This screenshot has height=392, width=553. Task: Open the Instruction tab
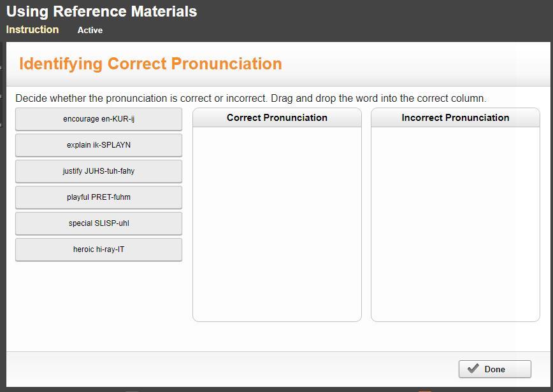[32, 30]
